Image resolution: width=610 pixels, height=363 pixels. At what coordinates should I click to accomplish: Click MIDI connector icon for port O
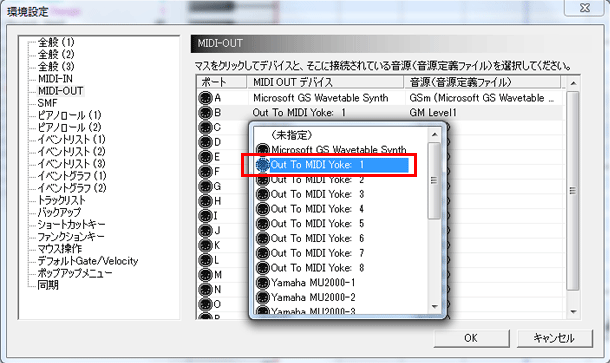point(205,304)
